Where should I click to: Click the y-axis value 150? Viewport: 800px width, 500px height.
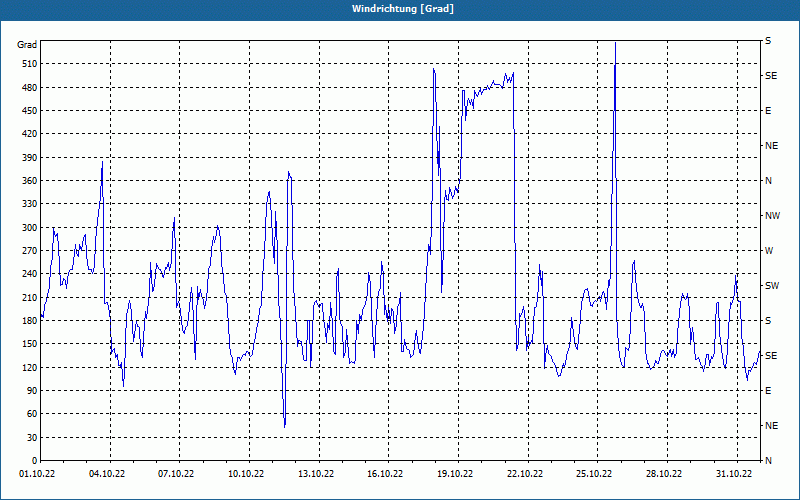[30, 344]
